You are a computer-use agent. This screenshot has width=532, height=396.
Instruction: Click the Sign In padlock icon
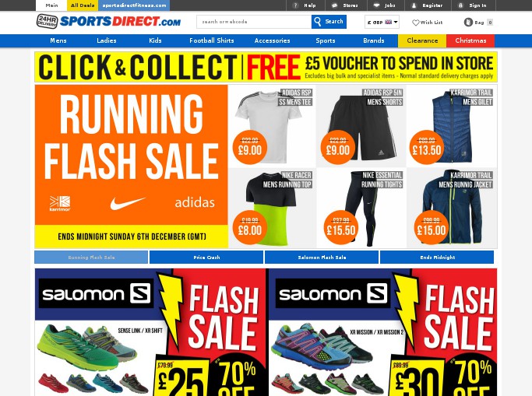click(x=460, y=5)
